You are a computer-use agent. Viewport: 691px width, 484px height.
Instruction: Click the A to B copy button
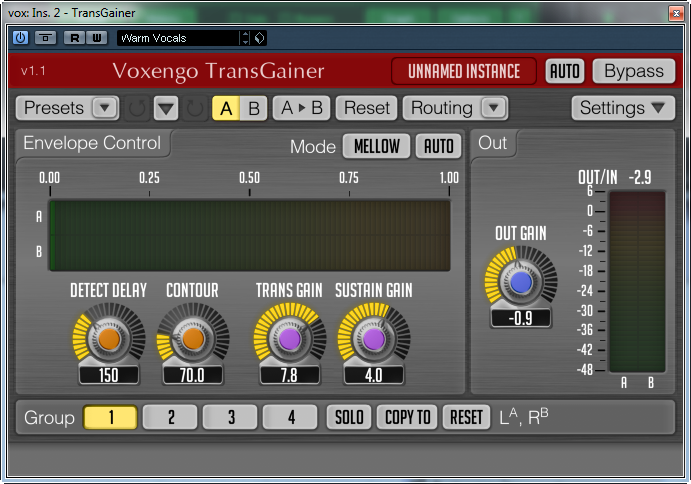click(302, 108)
